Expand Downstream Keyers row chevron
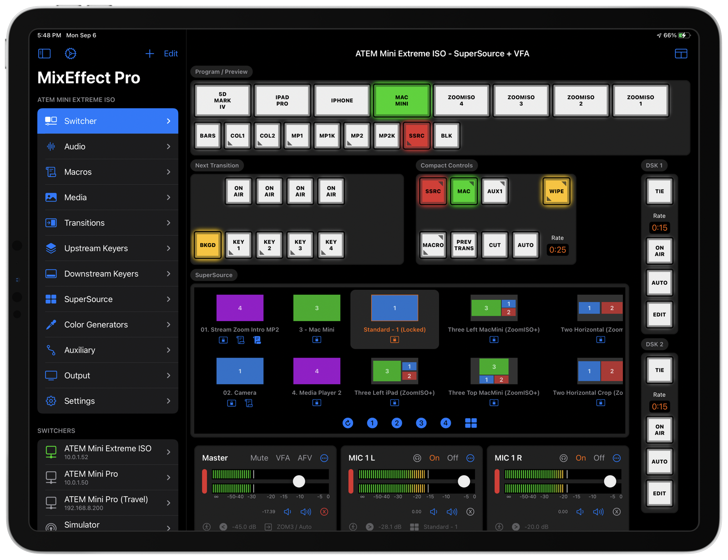Viewport: 728px width, 560px height. 168,274
